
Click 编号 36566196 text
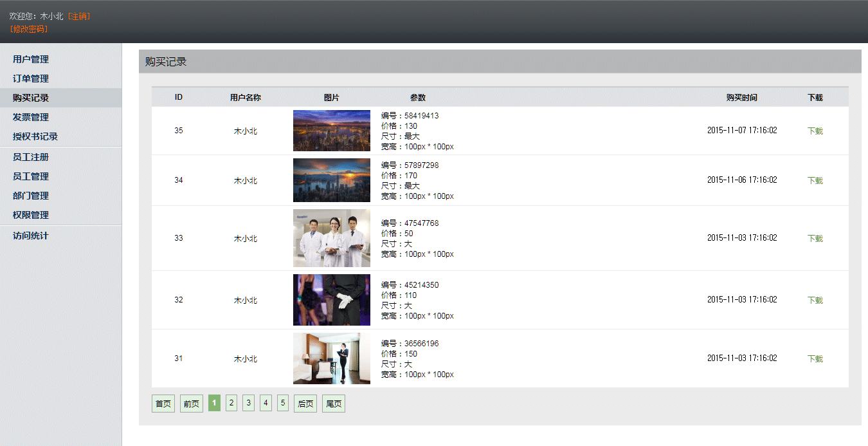(410, 344)
